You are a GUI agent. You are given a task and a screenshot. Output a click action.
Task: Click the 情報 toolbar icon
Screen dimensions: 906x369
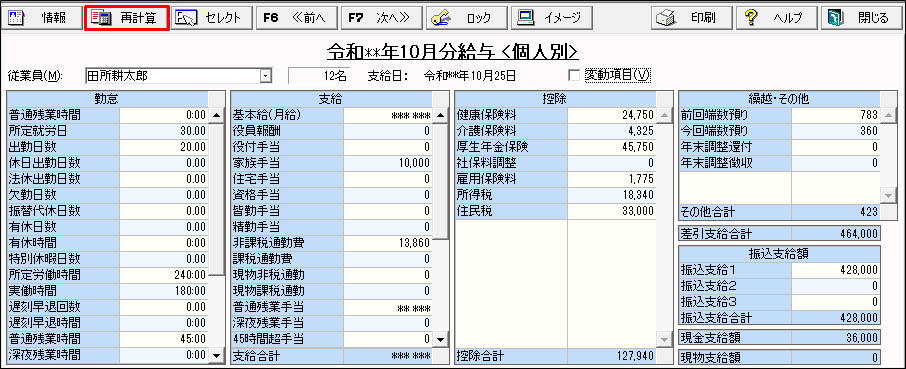pyautogui.click(x=16, y=18)
